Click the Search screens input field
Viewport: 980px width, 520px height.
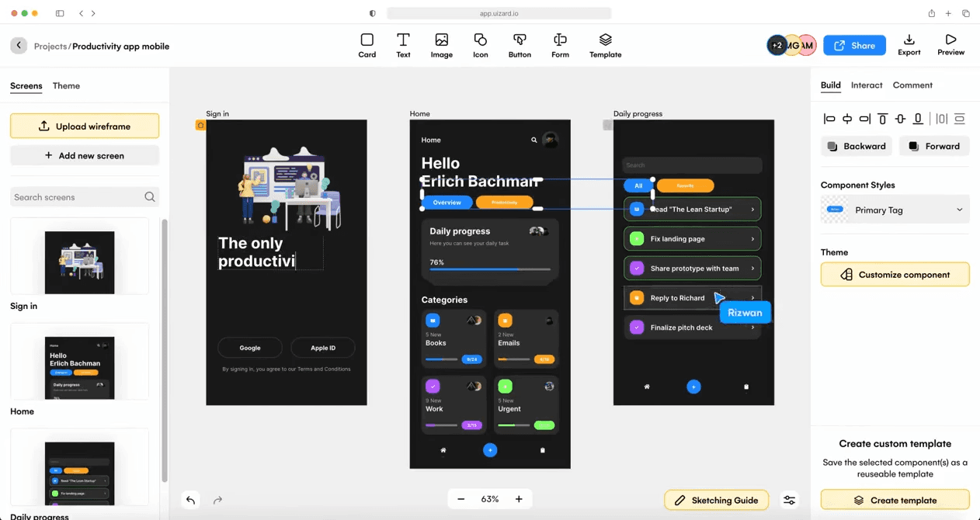[85, 197]
